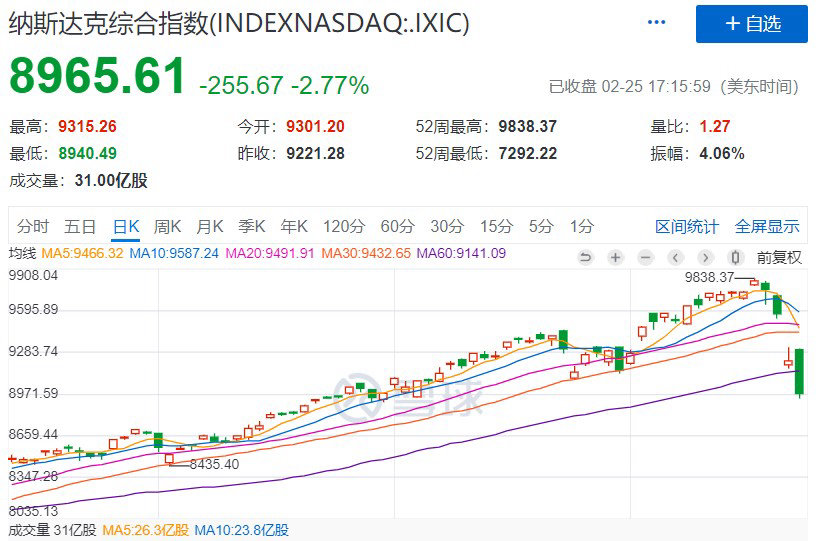Select the 年K yearly candlestick tab
816x541 pixels.
[x=294, y=227]
